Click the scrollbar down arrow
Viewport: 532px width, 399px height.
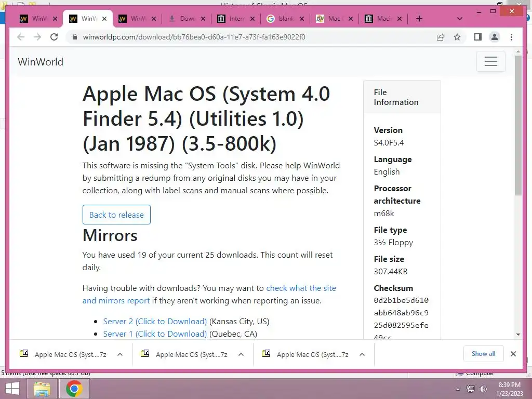point(518,335)
